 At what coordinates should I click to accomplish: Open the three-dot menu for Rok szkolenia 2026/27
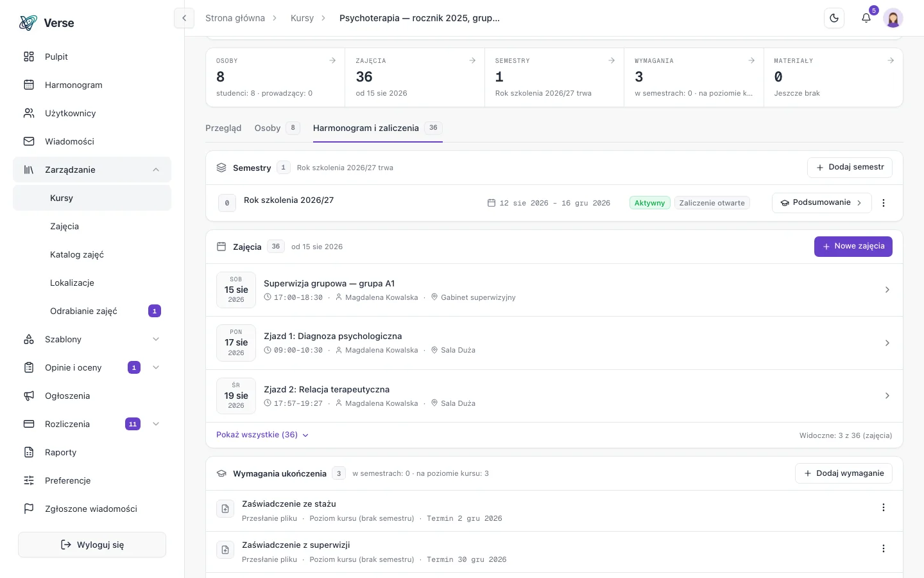(x=884, y=203)
